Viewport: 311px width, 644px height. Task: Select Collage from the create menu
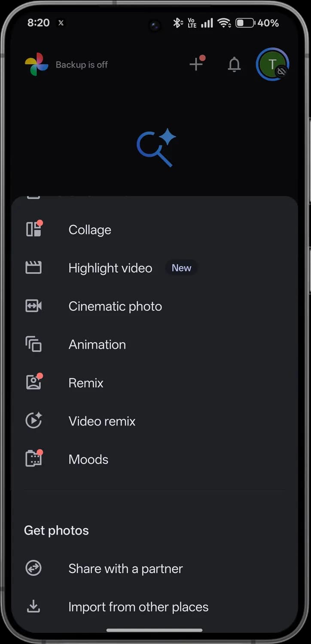pos(155,230)
